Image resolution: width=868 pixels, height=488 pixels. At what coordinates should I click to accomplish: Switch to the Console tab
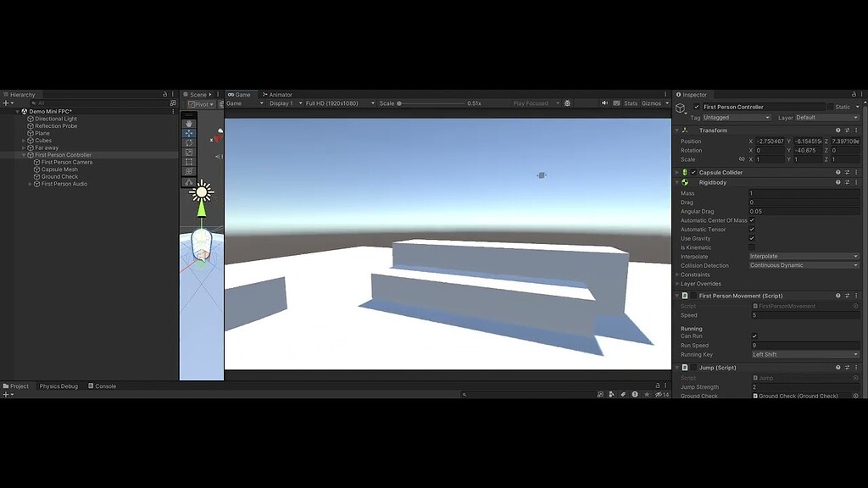103,385
